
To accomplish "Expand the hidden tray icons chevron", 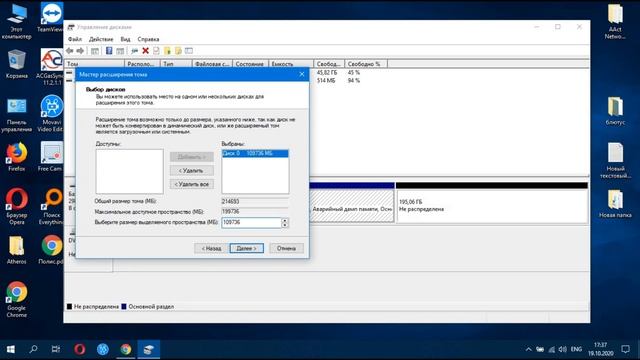I will [x=528, y=349].
